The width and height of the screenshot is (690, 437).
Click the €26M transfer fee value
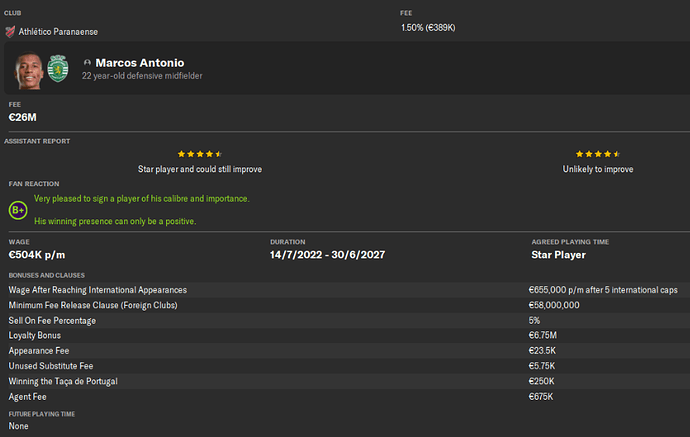[23, 118]
